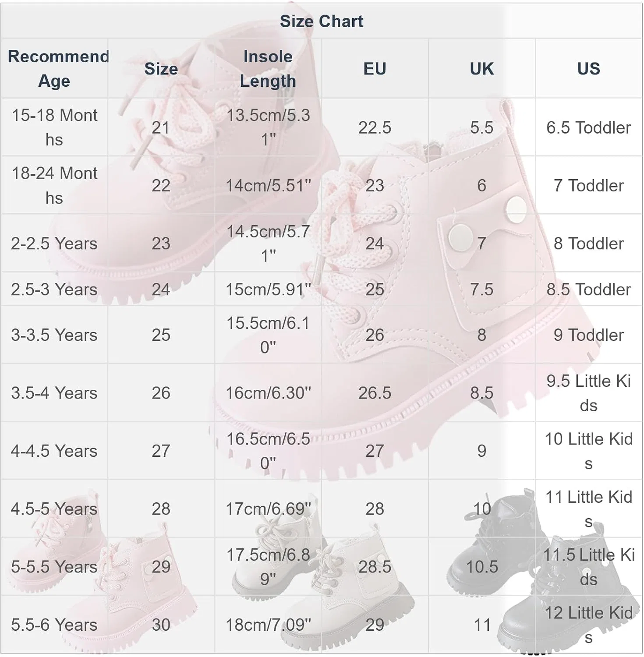The width and height of the screenshot is (644, 657).
Task: Select the UK 10.5 cell
Action: 482,567
